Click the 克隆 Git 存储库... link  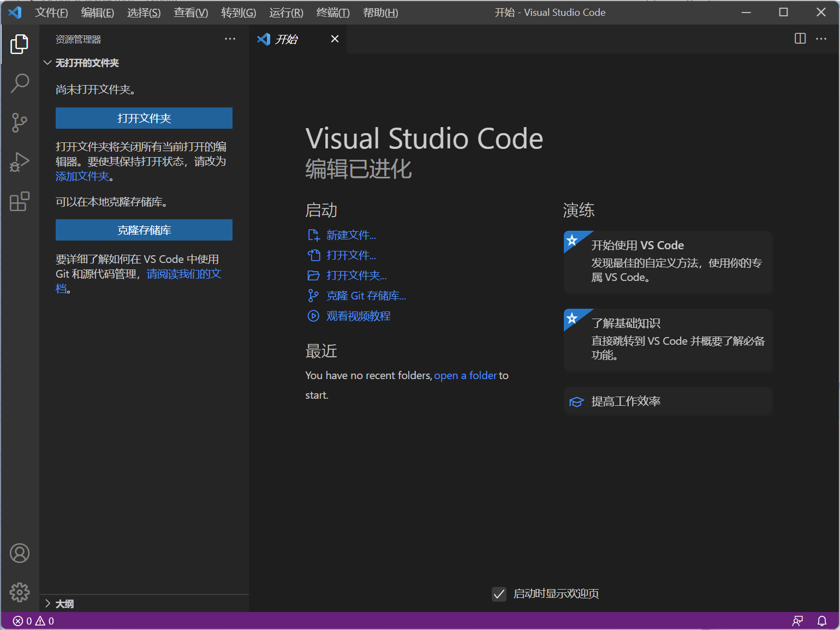click(366, 296)
